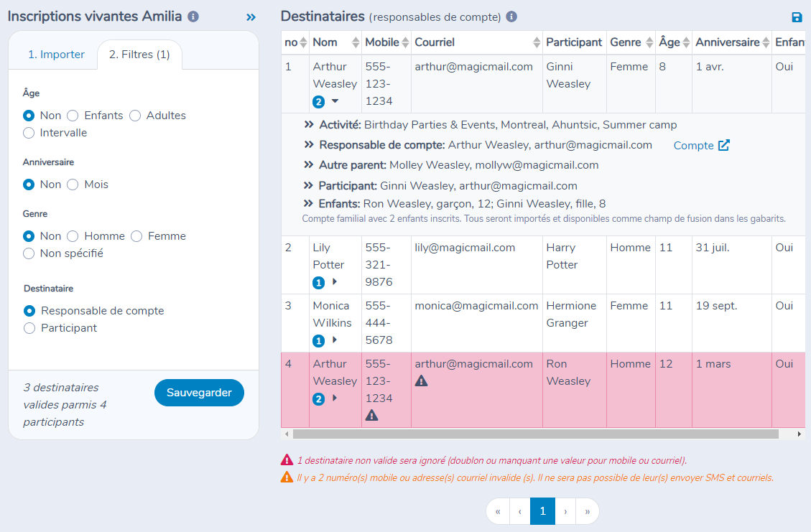Select Intervalle age option
The width and height of the screenshot is (811, 532).
(x=29, y=133)
